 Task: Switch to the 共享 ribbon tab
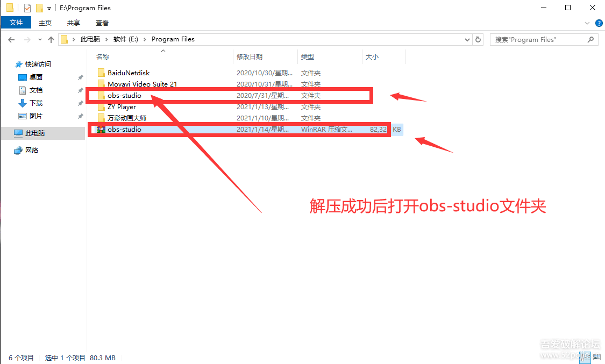coord(74,23)
